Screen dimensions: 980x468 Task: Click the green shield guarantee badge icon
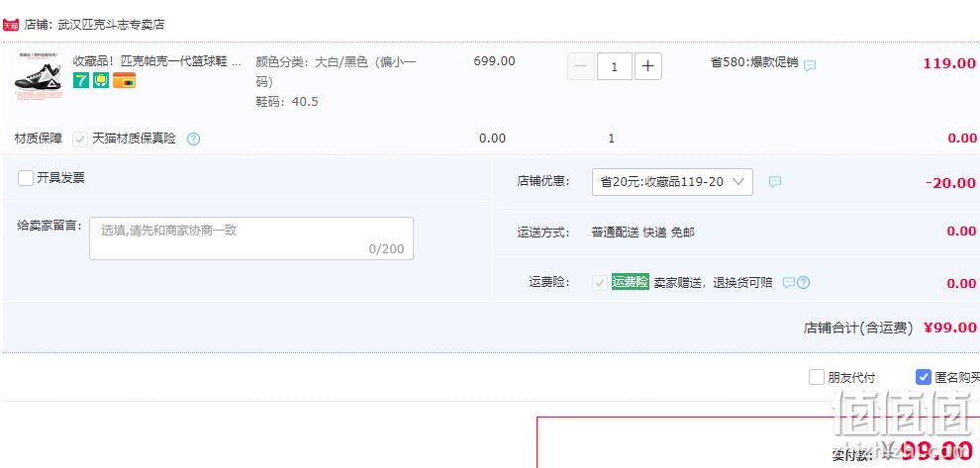point(101,80)
